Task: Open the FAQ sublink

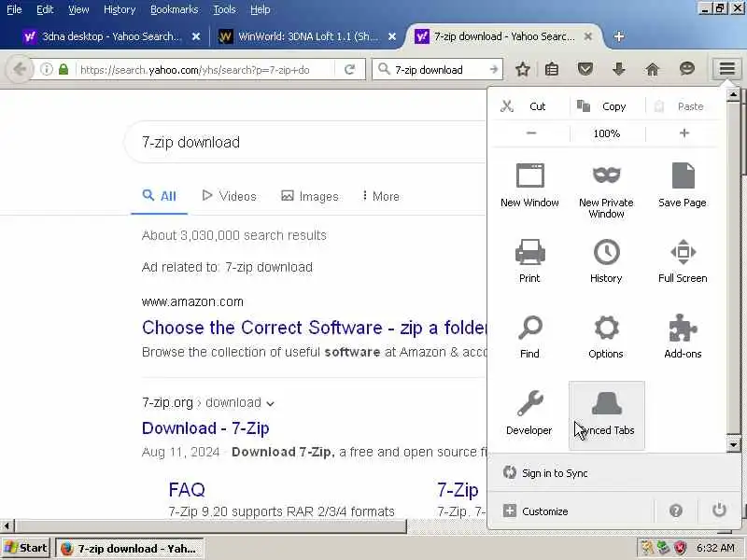Action: coord(187,489)
